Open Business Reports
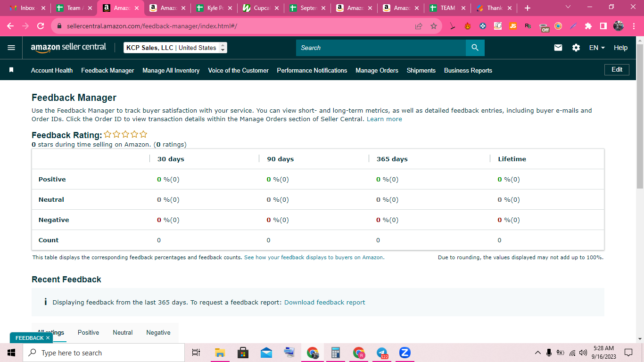This screenshot has height=362, width=644. click(x=468, y=70)
